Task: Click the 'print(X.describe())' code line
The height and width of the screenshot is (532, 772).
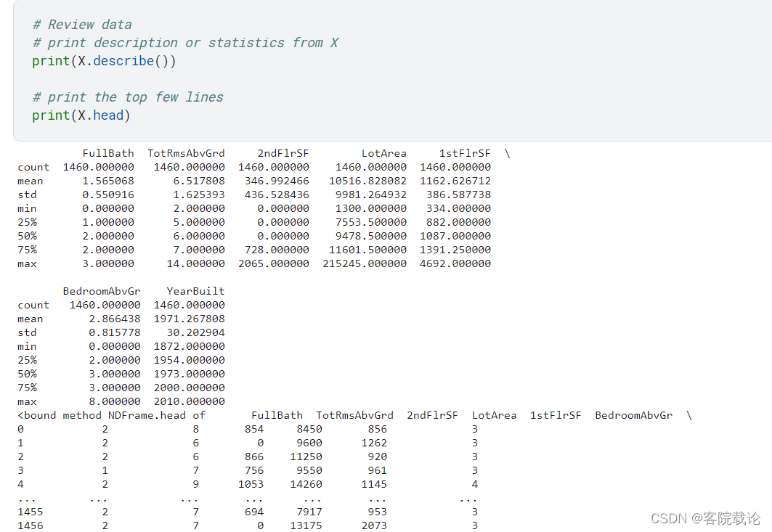Action: [104, 61]
